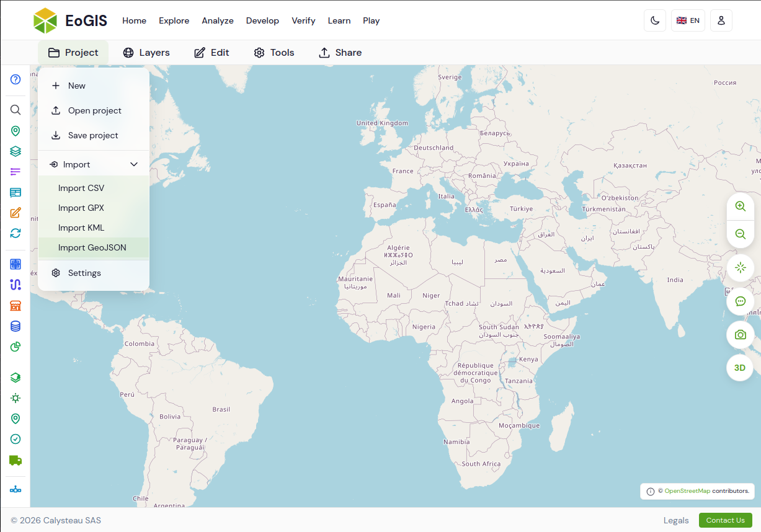Collapse the Import submenu chevron

pos(134,164)
